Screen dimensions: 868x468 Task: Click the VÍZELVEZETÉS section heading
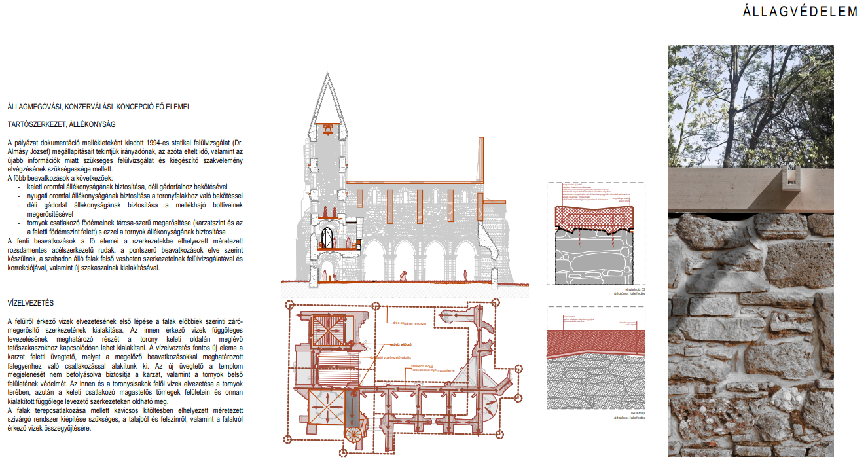[30, 303]
